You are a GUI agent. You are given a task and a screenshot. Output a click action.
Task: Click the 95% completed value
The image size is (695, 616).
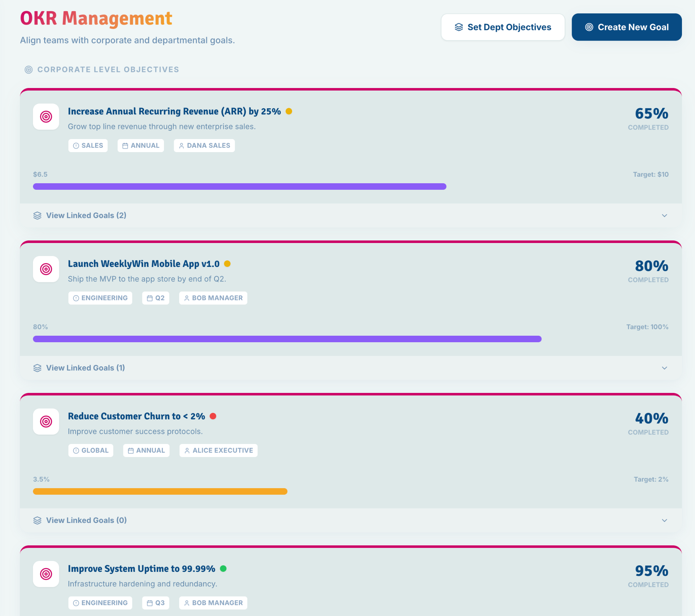[652, 571]
